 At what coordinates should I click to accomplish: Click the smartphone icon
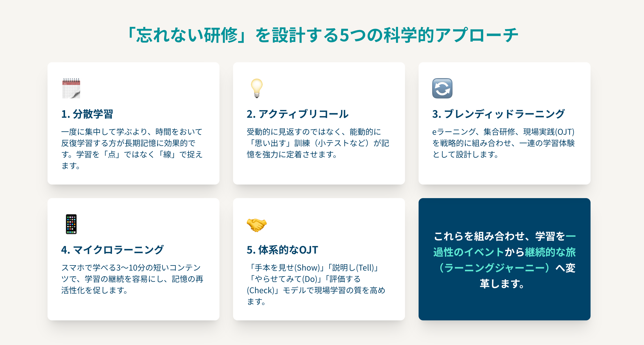71,224
